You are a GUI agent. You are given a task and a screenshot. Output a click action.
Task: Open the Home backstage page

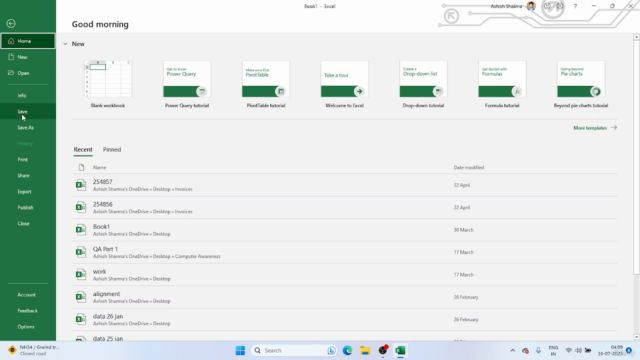click(x=28, y=41)
